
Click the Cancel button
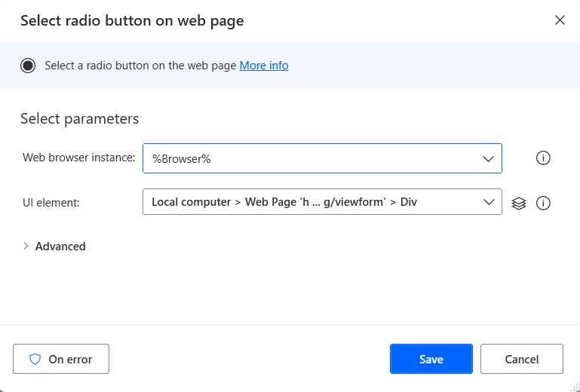(522, 359)
